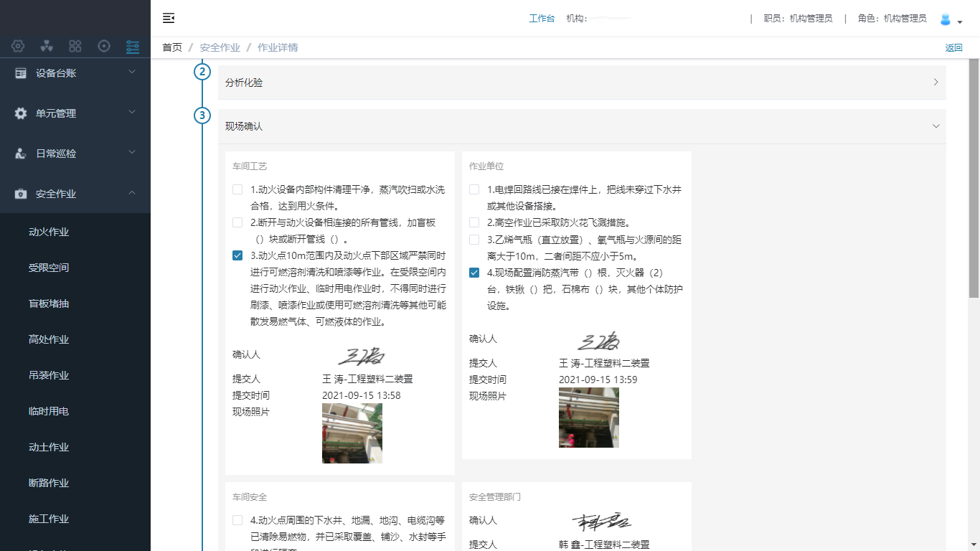The height and width of the screenshot is (551, 980).
Task: Select 受限空间 menu item
Action: 49,268
